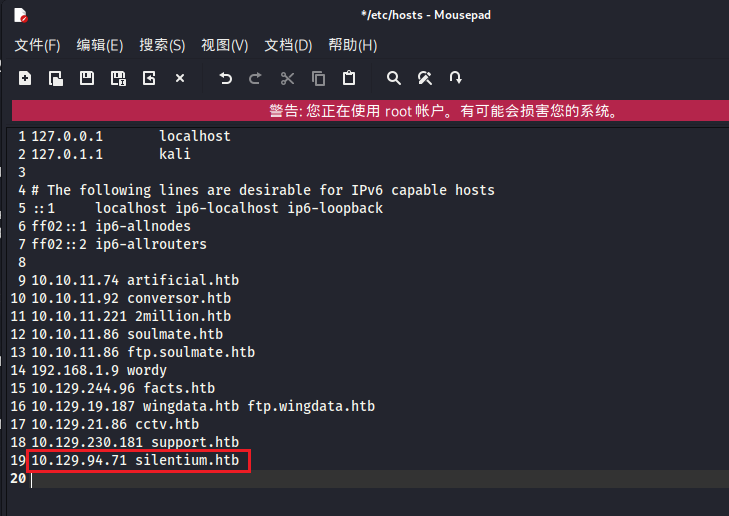Click the scissors Cut icon

pyautogui.click(x=288, y=78)
